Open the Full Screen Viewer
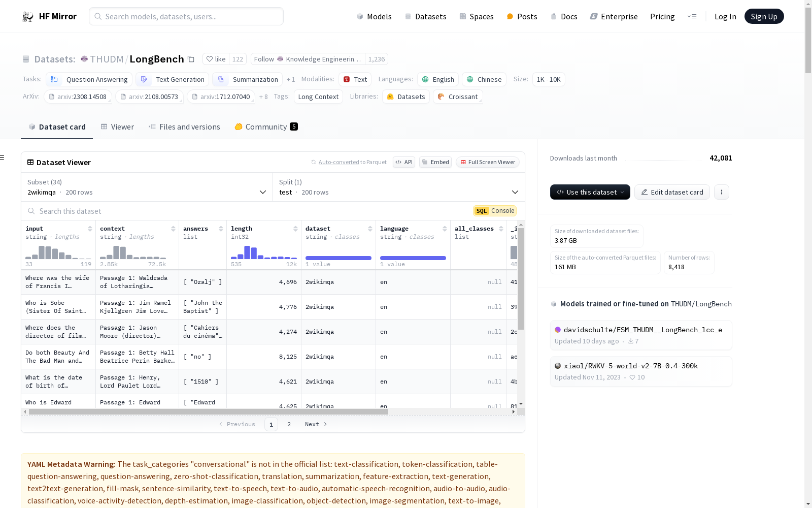Image resolution: width=812 pixels, height=508 pixels. click(x=487, y=162)
